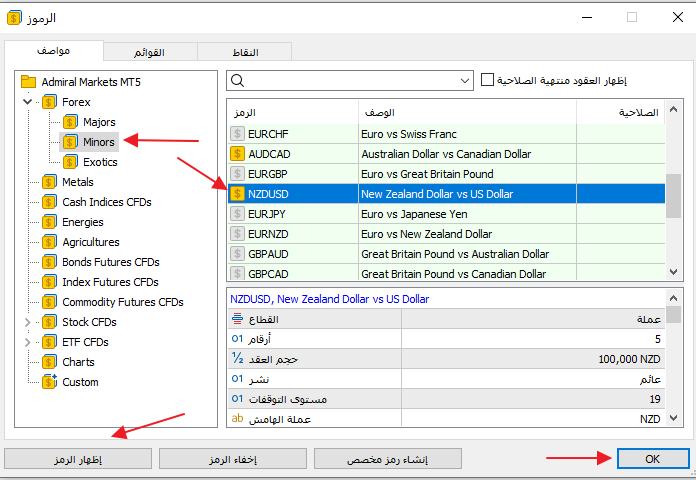Click the Energies group icon

point(49,222)
